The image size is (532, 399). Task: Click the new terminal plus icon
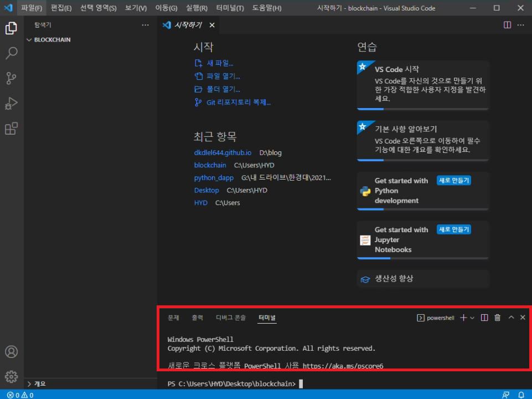click(x=463, y=318)
